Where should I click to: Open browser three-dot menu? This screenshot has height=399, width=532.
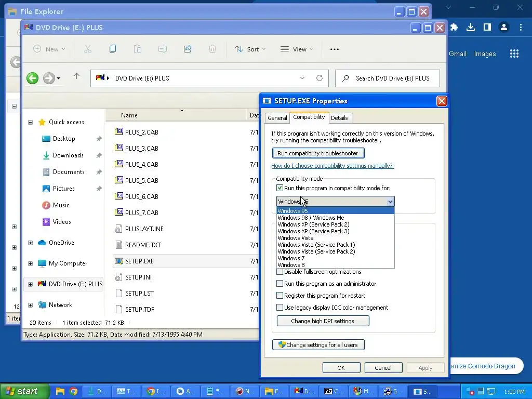pyautogui.click(x=521, y=27)
